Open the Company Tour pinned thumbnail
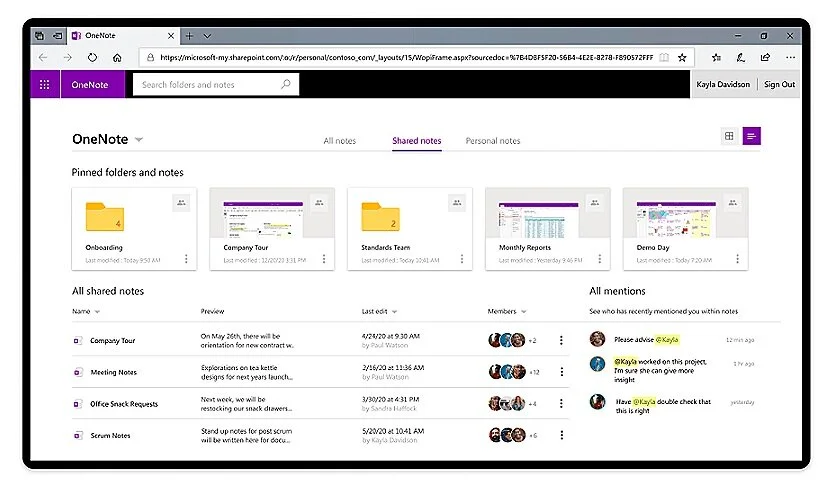Image resolution: width=838 pixels, height=486 pixels. (263, 220)
